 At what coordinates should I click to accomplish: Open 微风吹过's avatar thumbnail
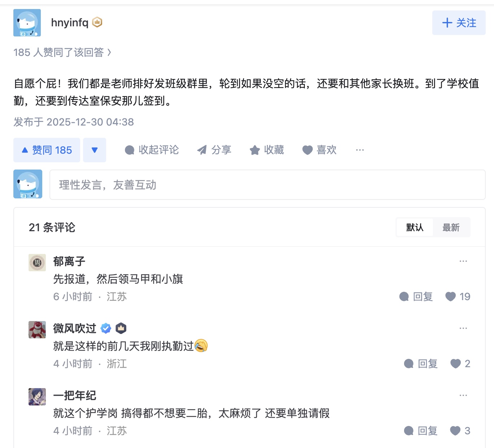(x=37, y=330)
